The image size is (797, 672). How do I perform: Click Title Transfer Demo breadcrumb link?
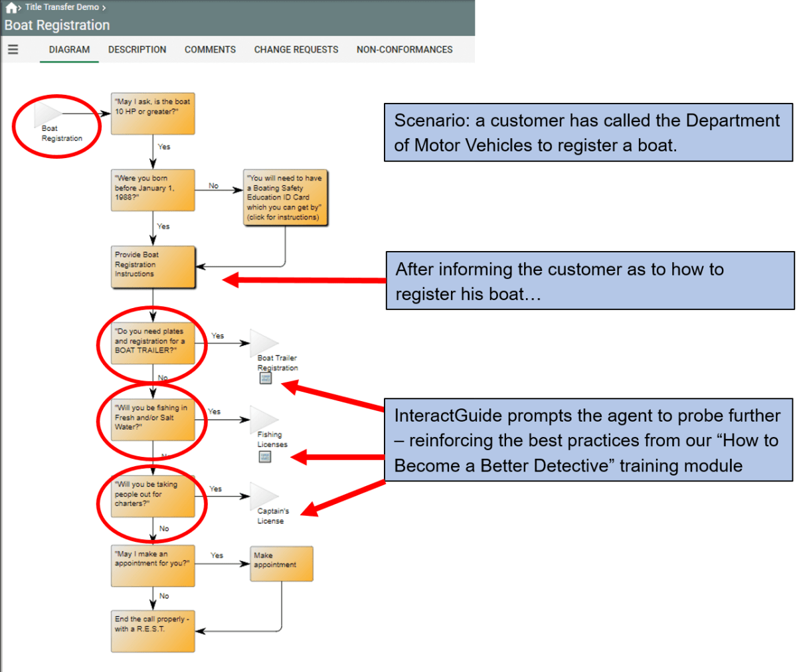[62, 7]
